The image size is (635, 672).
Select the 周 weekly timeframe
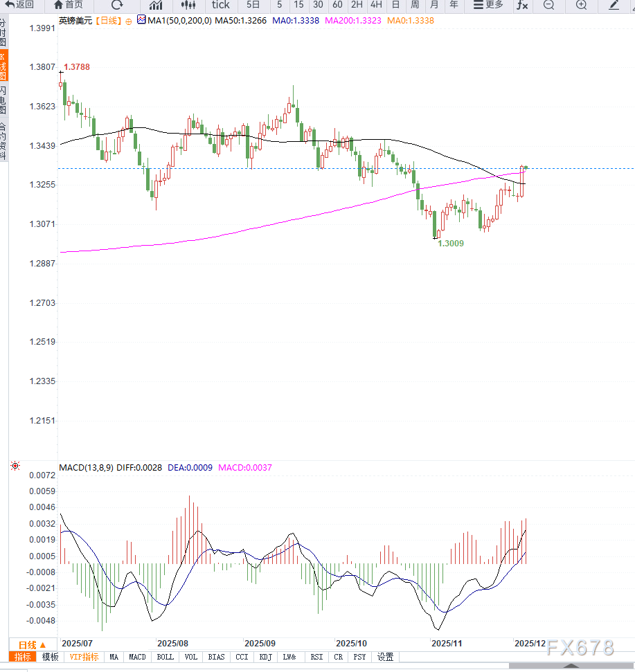point(415,5)
